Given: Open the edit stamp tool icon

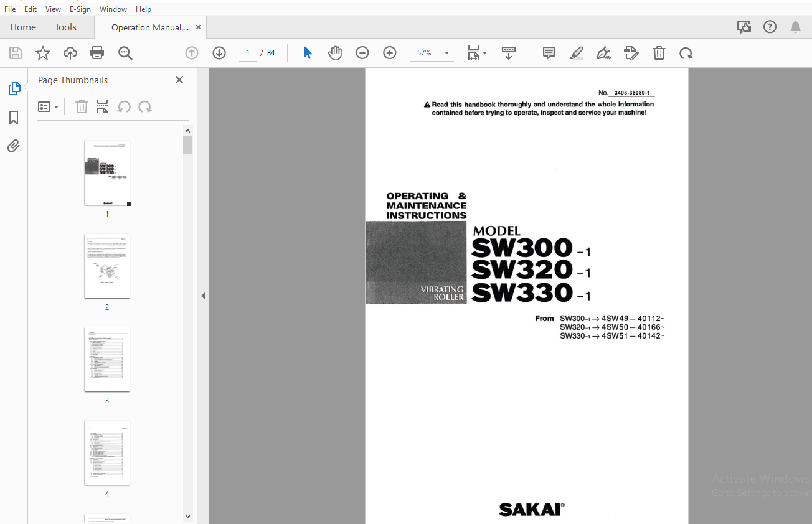Looking at the screenshot, I should pyautogui.click(x=631, y=53).
